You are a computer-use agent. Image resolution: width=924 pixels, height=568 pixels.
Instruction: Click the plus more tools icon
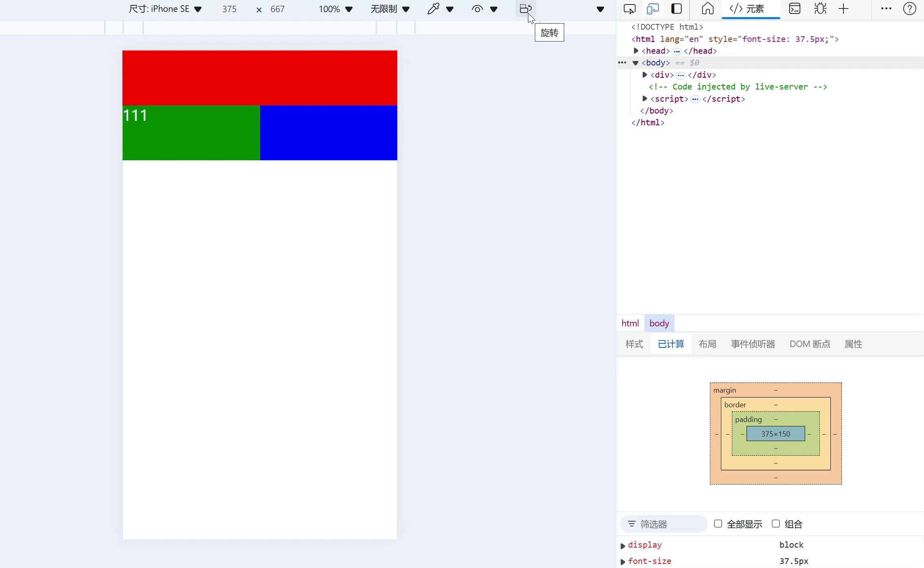click(x=843, y=9)
